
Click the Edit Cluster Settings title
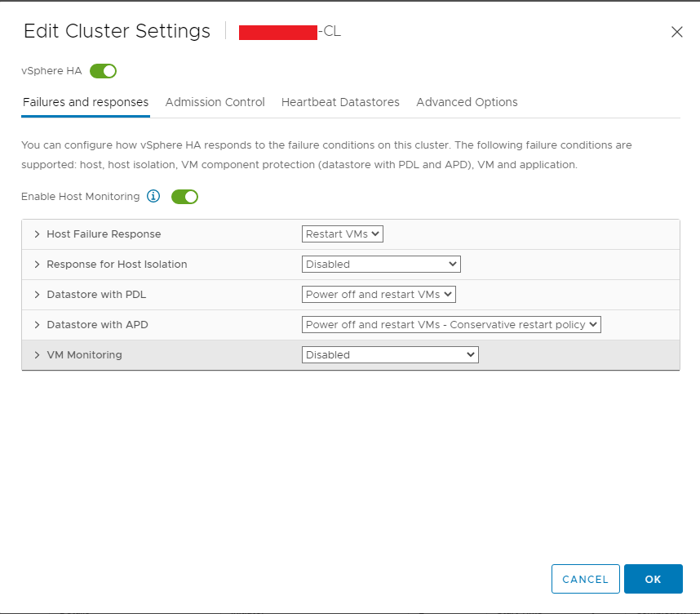[117, 31]
